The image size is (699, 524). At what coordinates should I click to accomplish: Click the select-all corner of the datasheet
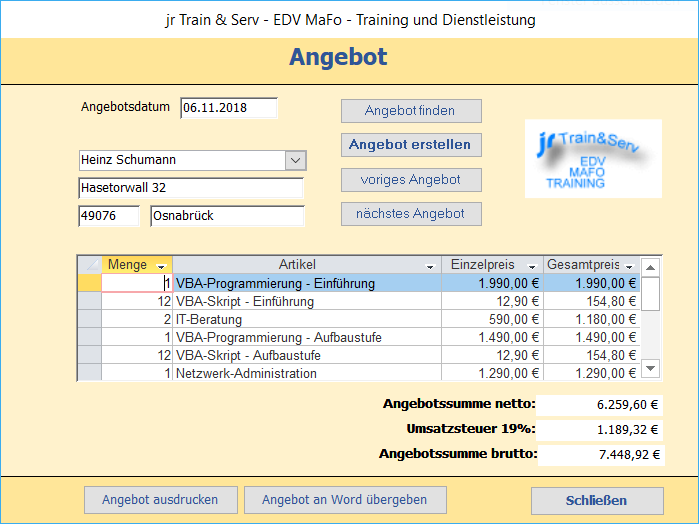click(x=90, y=265)
